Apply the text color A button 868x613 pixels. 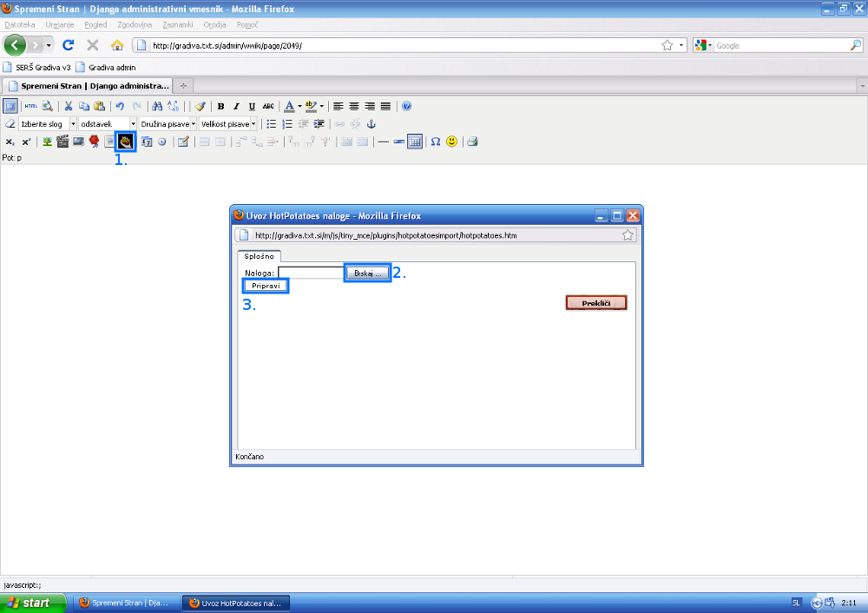pyautogui.click(x=289, y=106)
